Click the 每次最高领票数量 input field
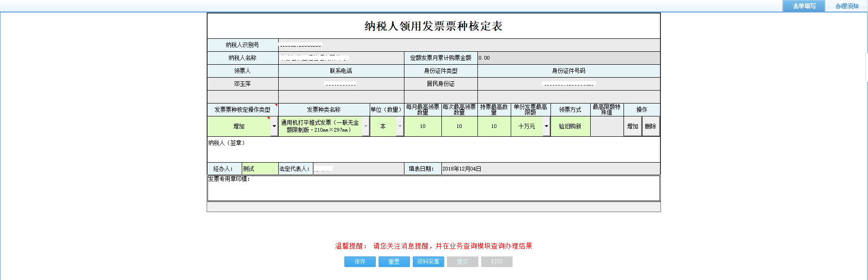 (x=459, y=126)
